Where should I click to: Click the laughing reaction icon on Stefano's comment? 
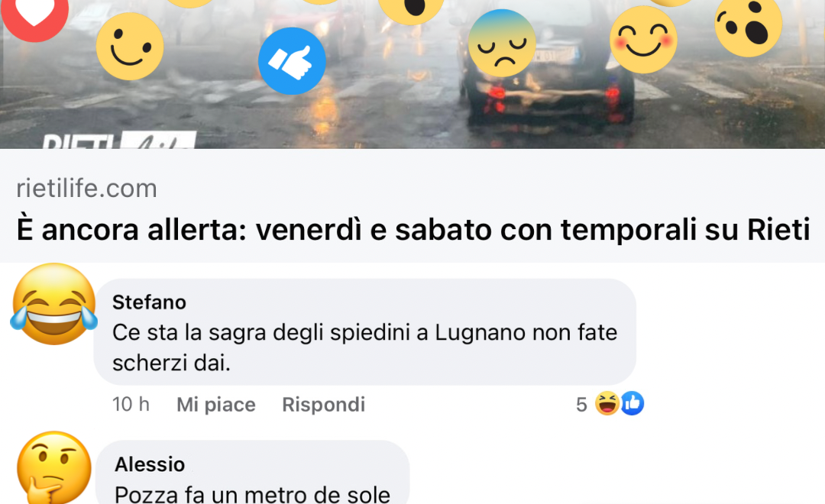click(607, 403)
